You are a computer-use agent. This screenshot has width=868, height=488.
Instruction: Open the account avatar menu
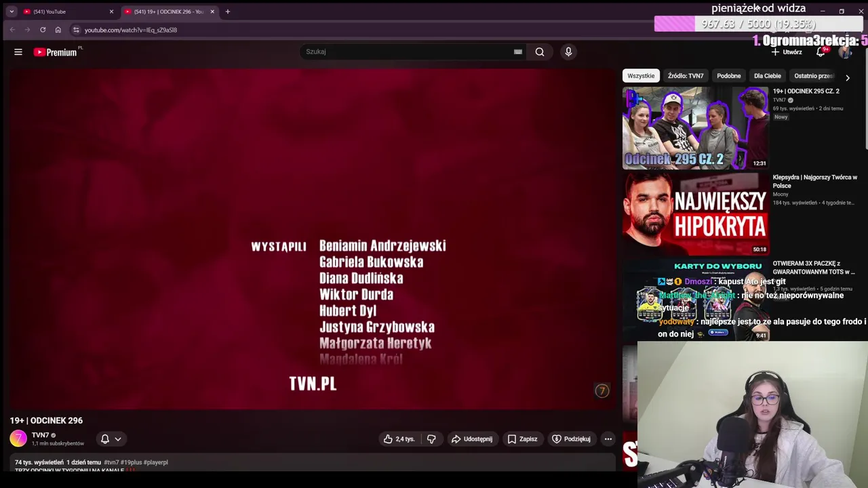(845, 52)
